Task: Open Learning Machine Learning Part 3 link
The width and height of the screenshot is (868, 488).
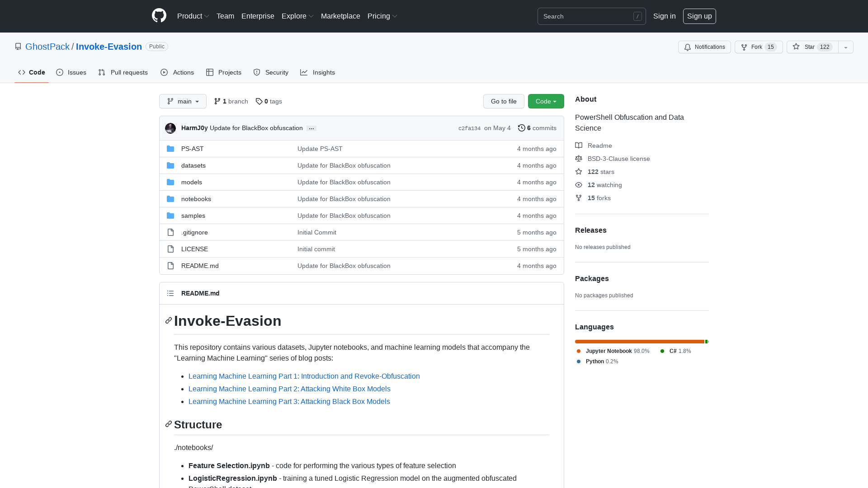Action: click(289, 401)
